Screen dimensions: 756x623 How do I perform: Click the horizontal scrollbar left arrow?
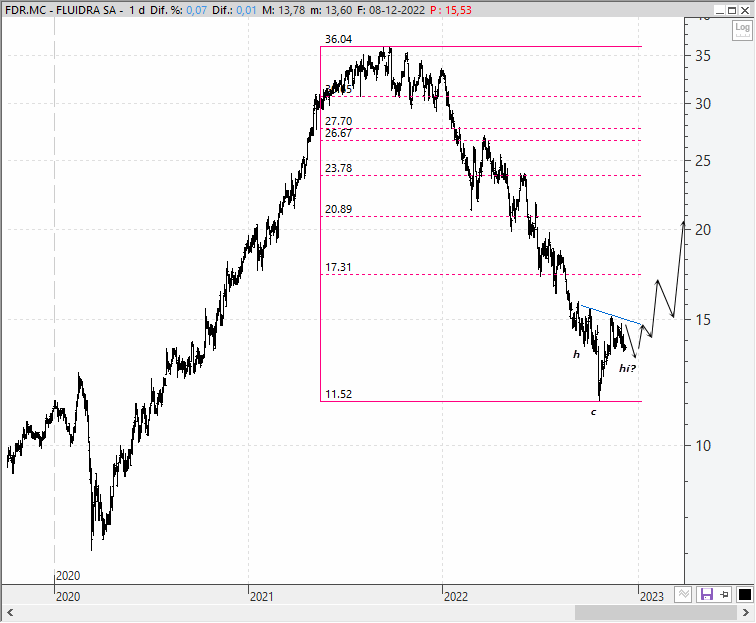pos(10,613)
